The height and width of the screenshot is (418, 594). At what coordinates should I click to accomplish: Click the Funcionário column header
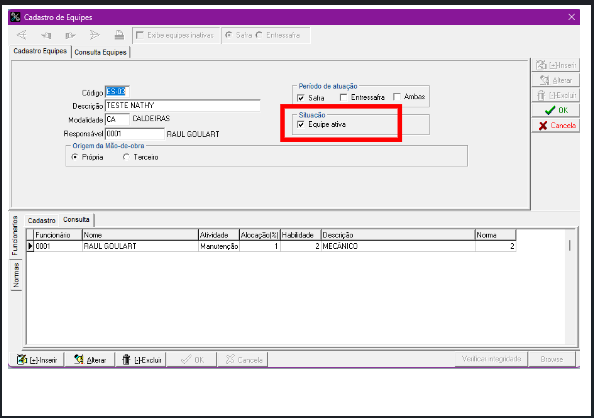58,235
